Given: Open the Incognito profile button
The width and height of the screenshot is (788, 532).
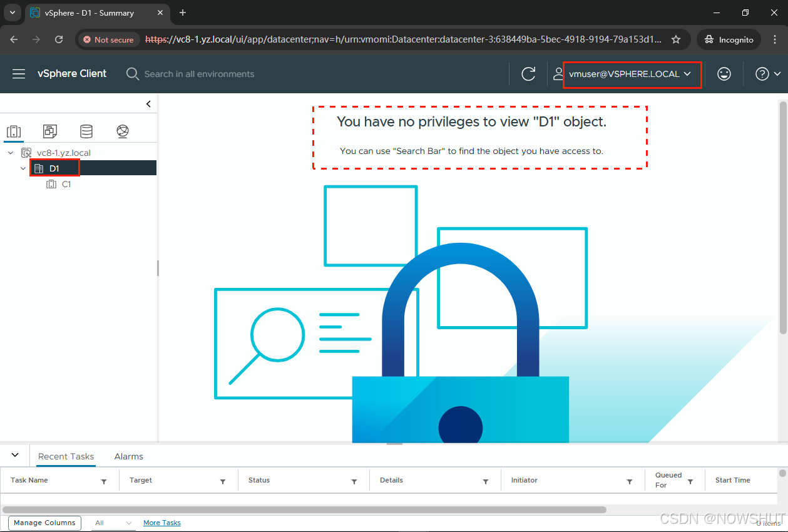Looking at the screenshot, I should [729, 39].
